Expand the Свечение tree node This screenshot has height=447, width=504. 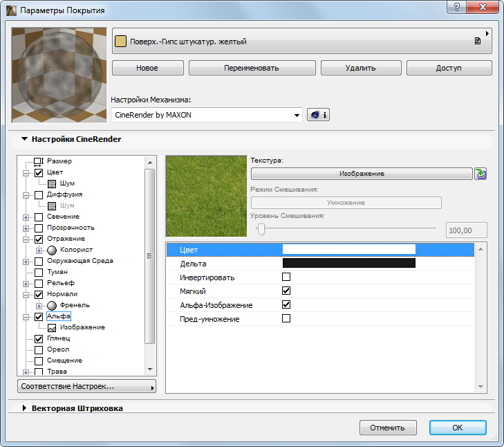[26, 217]
